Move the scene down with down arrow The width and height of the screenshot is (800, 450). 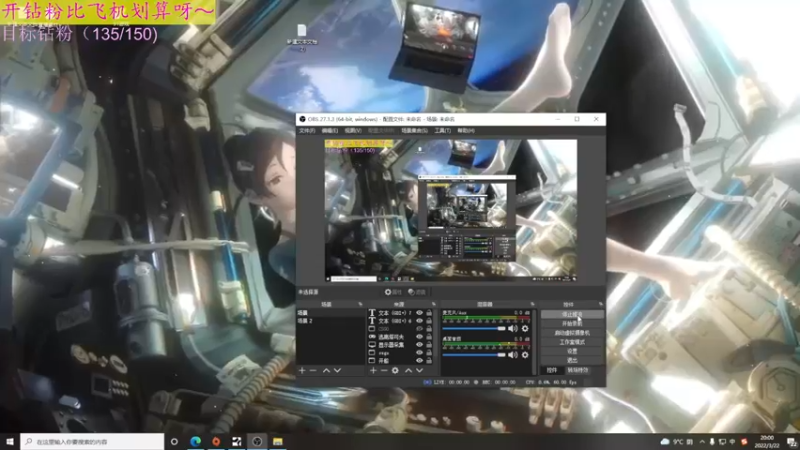coord(337,370)
